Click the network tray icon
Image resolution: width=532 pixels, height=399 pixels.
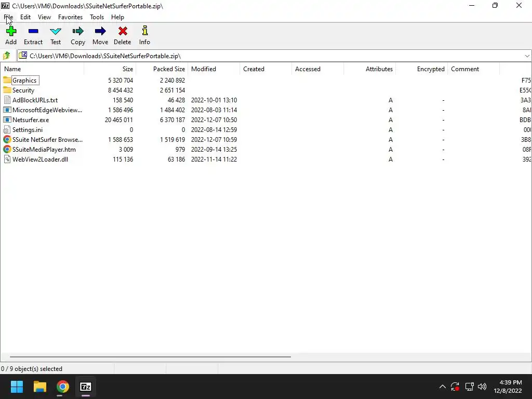point(470,387)
